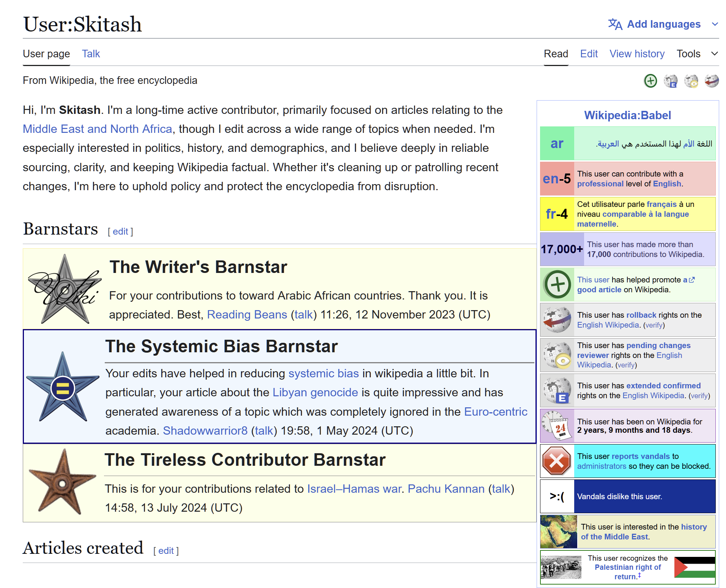Open 'reports vandals' link
The image size is (726, 588).
[x=641, y=456]
